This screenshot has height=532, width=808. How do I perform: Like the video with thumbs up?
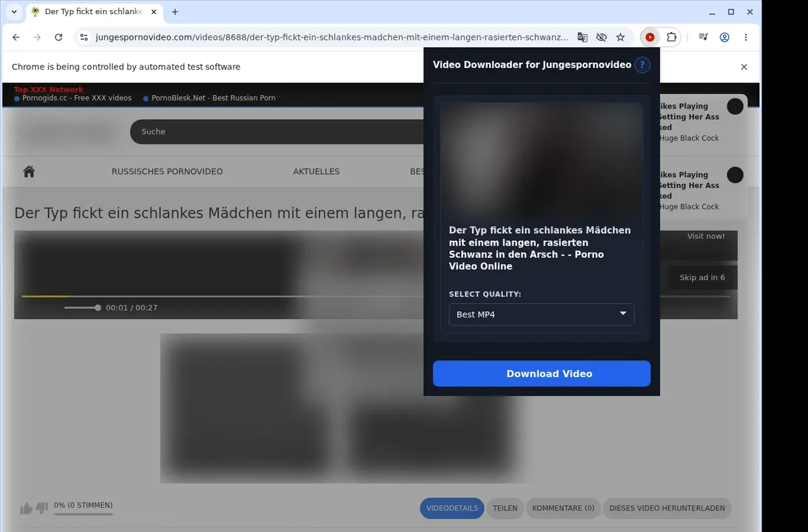[26, 508]
